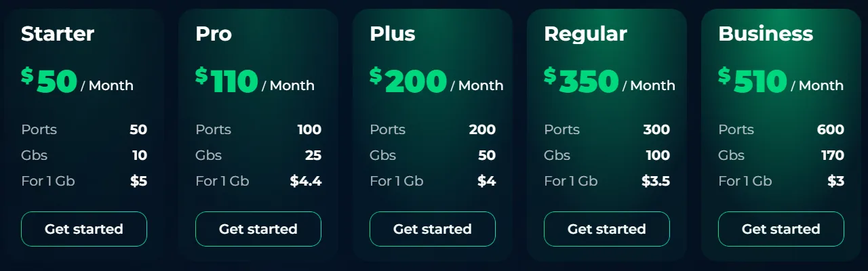Click Get started on the Pro plan
Image resolution: width=868 pixels, height=271 pixels.
[258, 229]
